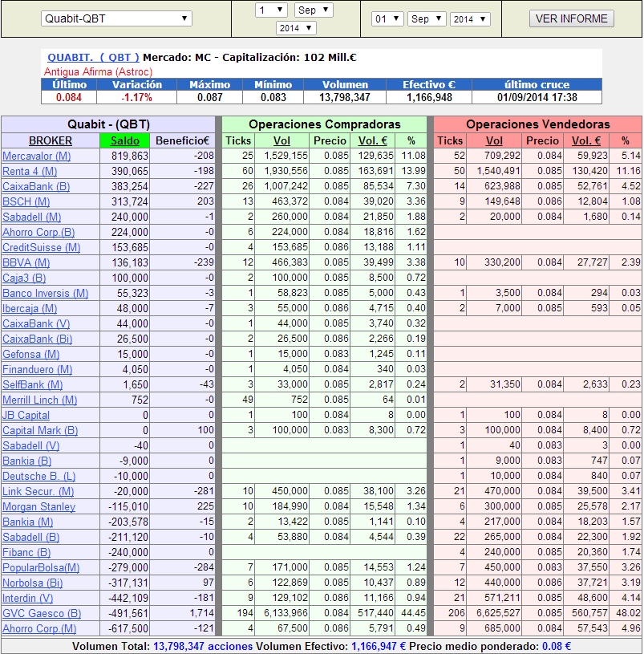Screen dimensions: 644x654
Task: Click the VER INFORME button
Action: point(572,18)
